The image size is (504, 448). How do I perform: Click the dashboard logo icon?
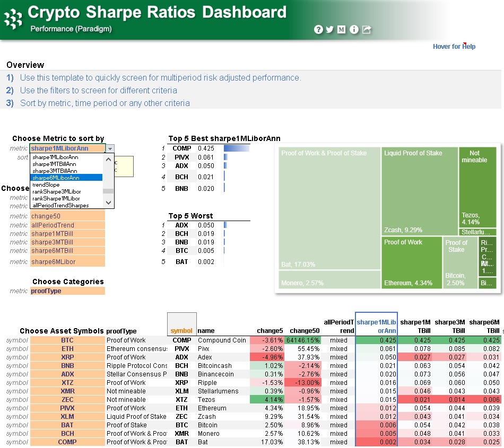13,19
